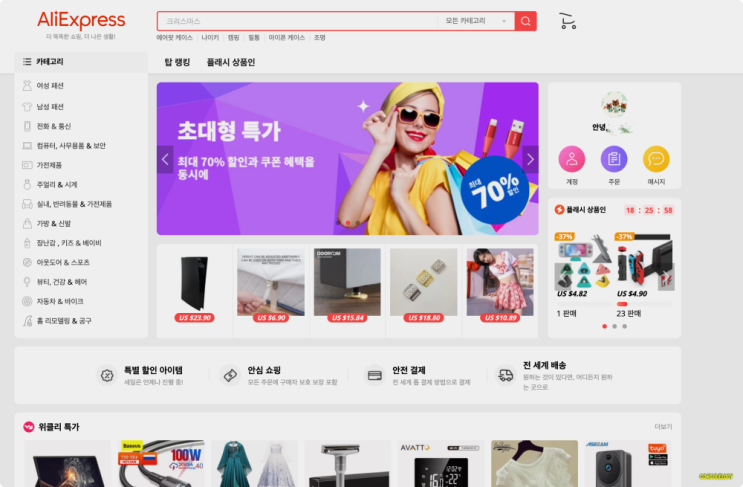Open the 플래시 상품인 tab

tap(231, 62)
